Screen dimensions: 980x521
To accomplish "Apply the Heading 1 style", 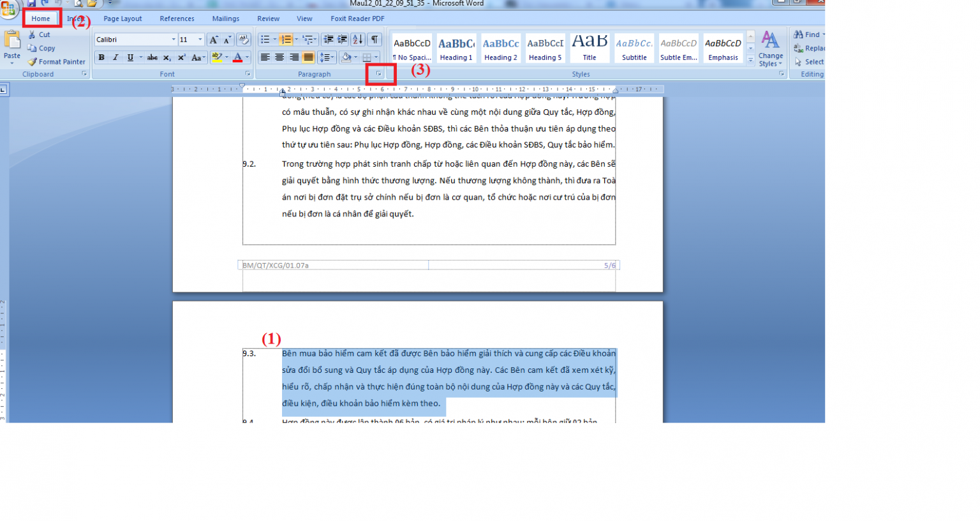I will [x=456, y=49].
